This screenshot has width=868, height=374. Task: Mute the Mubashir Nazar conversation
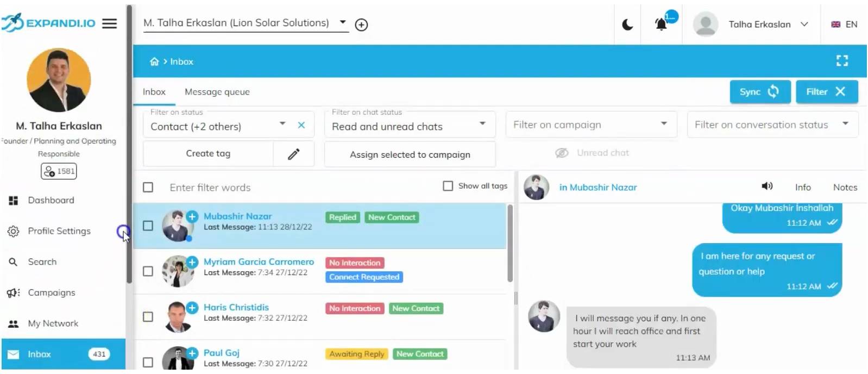coord(767,186)
